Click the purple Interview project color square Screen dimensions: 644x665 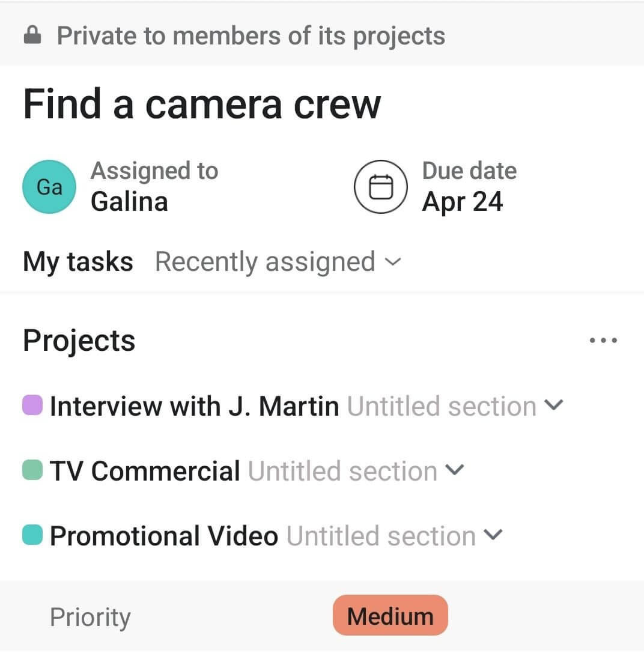(x=32, y=404)
